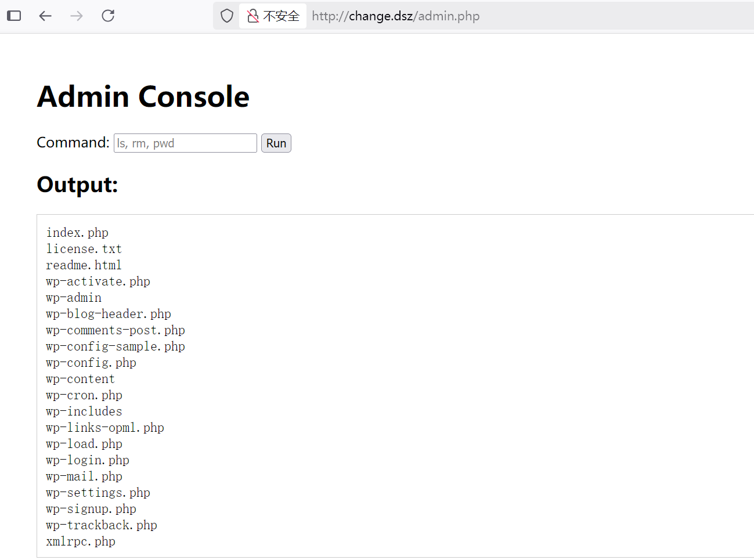Click the wp-content directory entry
Image resolution: width=754 pixels, height=560 pixels.
click(80, 379)
